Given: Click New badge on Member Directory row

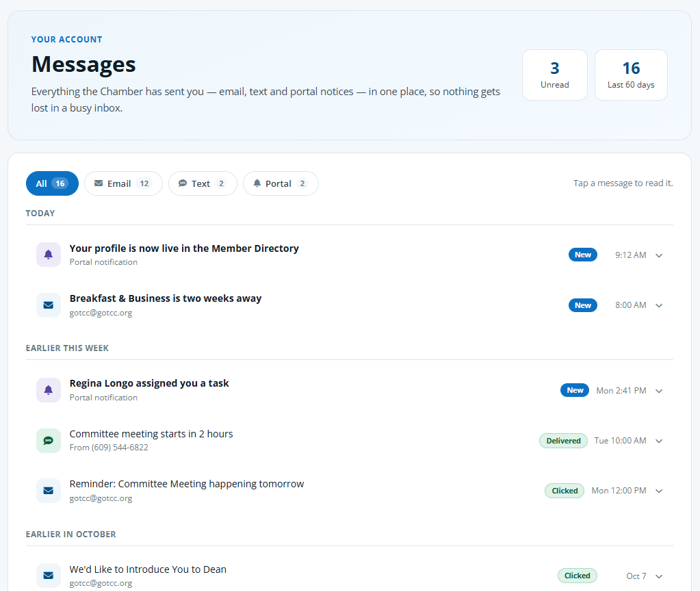Looking at the screenshot, I should click(x=582, y=255).
